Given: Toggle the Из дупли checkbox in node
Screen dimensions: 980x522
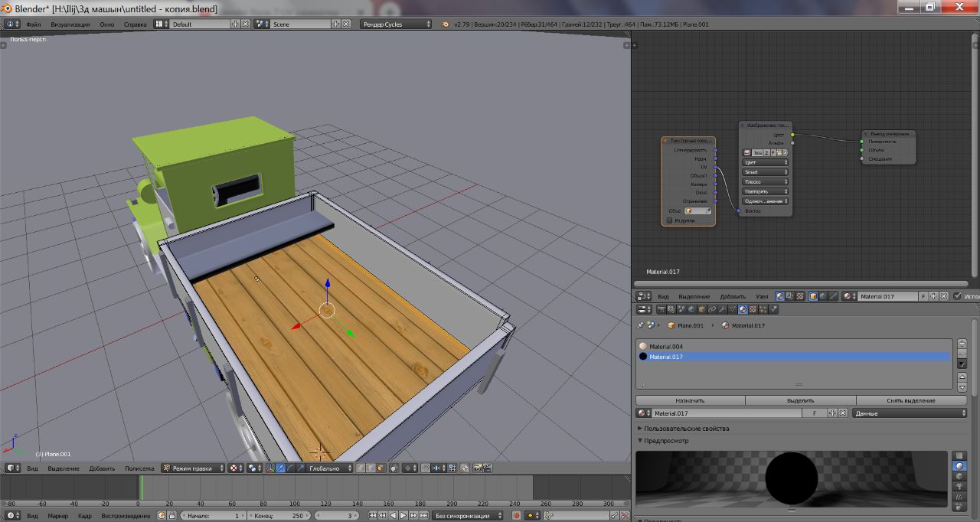Looking at the screenshot, I should [669, 220].
